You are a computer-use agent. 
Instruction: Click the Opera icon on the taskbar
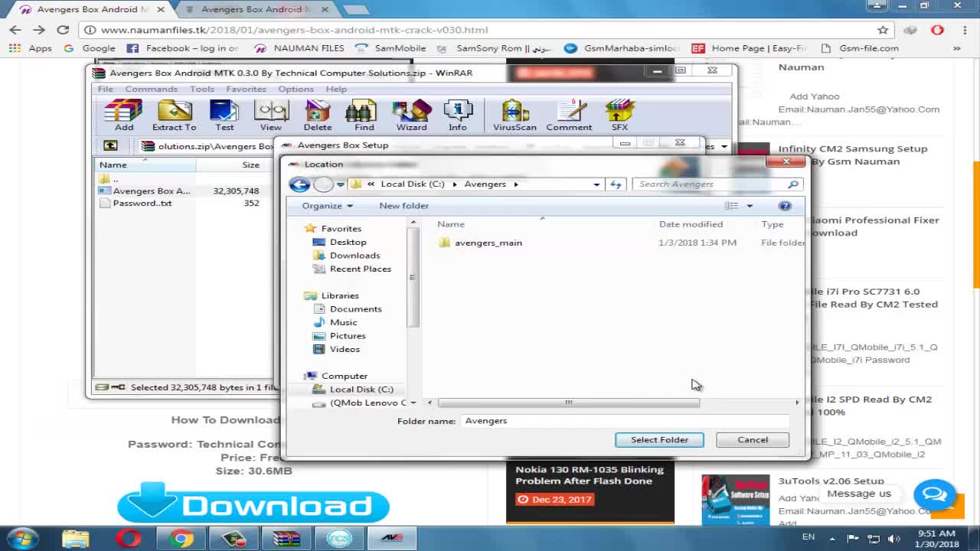(x=129, y=539)
